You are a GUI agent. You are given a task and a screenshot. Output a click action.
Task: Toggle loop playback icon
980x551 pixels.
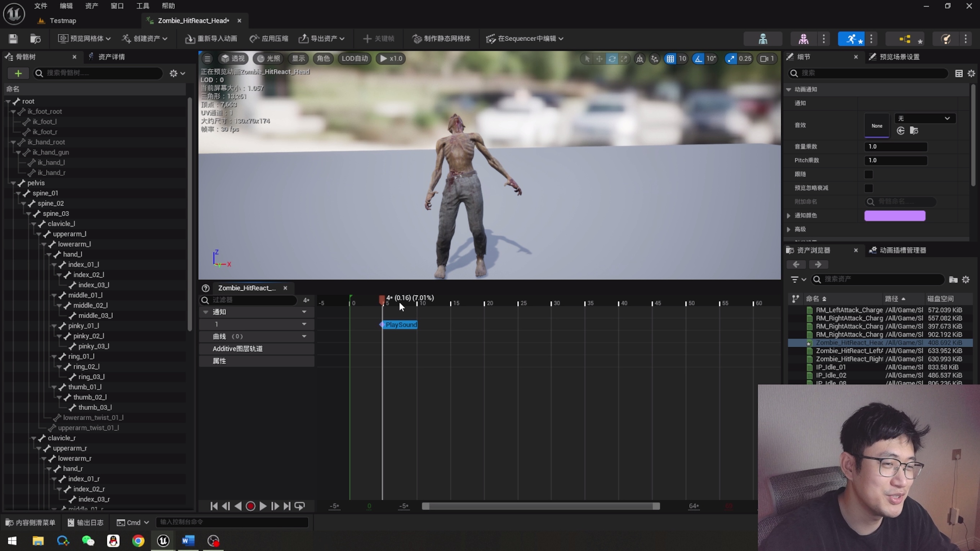(x=300, y=506)
